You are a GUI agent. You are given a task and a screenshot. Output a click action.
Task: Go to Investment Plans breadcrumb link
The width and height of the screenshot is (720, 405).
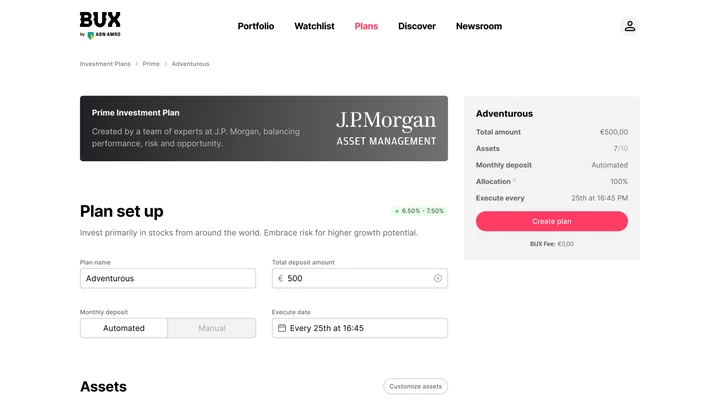click(105, 64)
